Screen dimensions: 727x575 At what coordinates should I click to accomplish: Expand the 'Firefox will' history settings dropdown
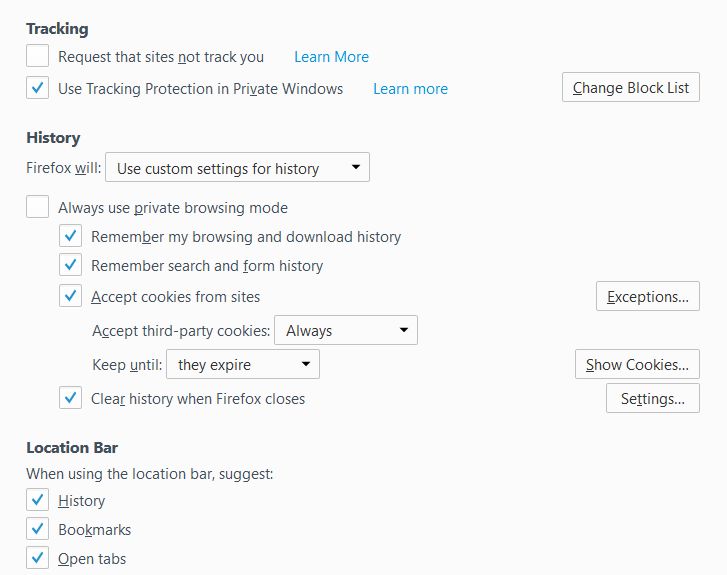(x=237, y=168)
